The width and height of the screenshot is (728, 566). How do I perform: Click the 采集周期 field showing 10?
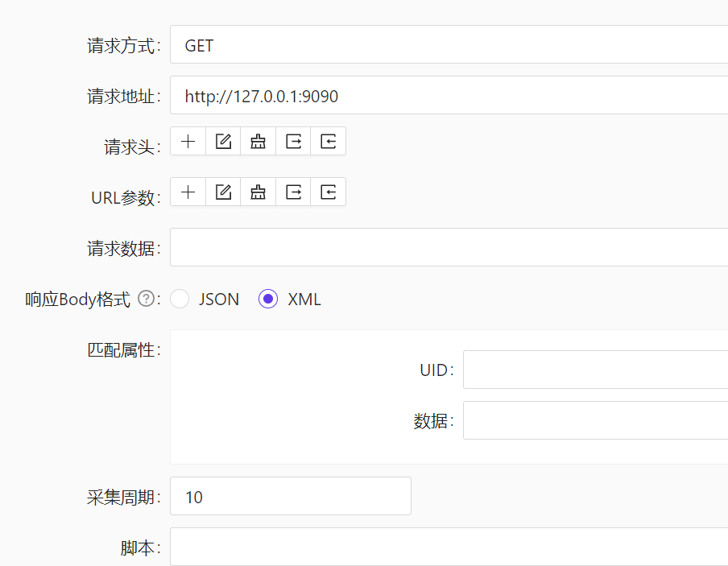pos(290,496)
